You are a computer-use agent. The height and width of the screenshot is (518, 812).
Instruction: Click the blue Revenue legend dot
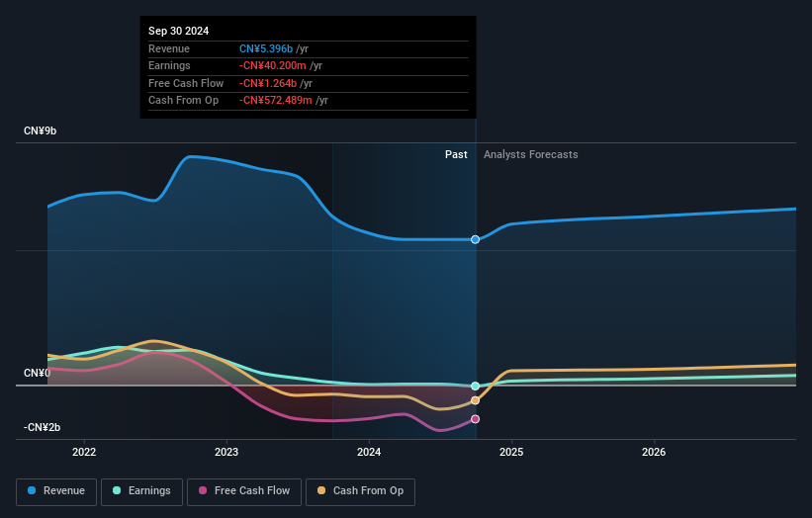(32, 490)
